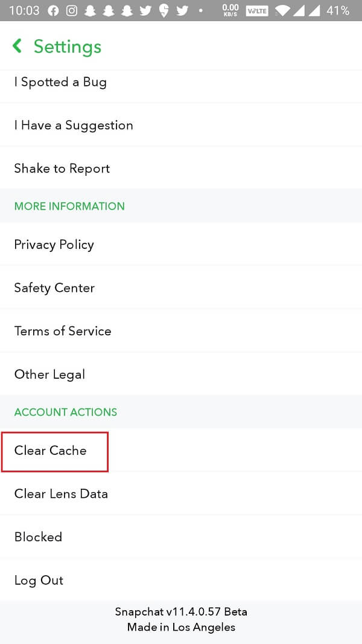This screenshot has height=644, width=362.
Task: Select Clear Lens Data
Action: point(60,494)
